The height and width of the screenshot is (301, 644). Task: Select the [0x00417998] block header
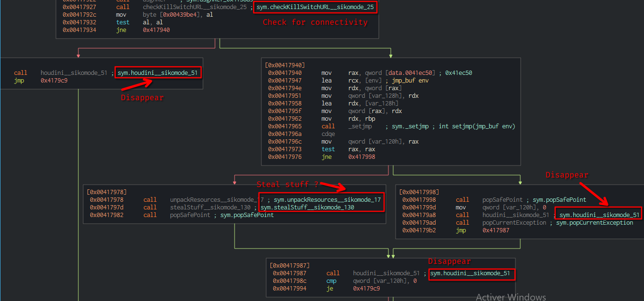click(419, 192)
